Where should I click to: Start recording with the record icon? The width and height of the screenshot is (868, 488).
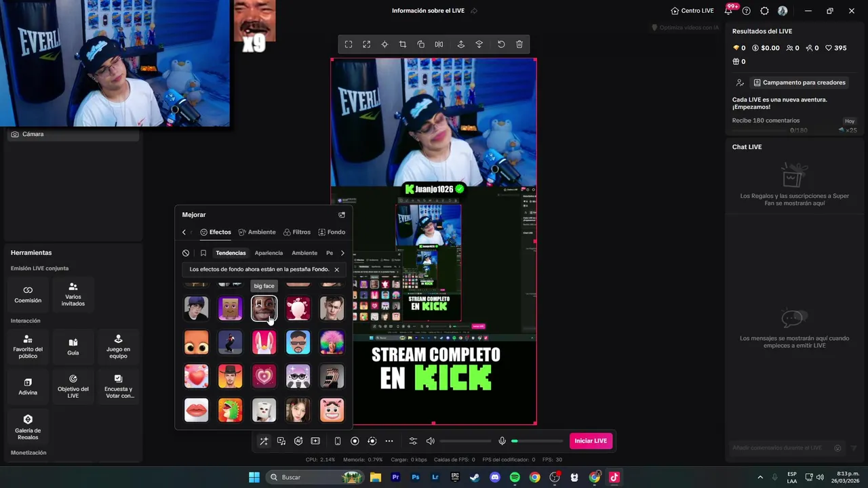coord(355,441)
